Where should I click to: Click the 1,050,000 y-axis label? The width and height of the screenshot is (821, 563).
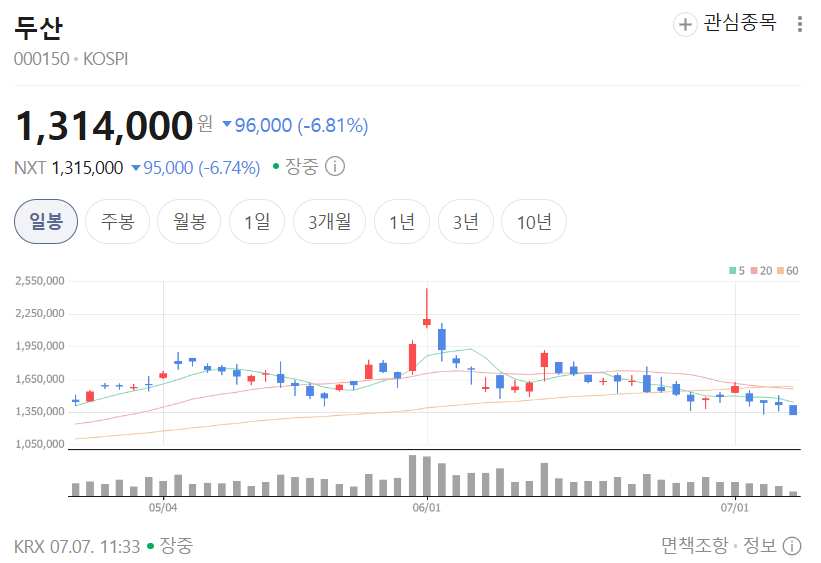point(40,444)
